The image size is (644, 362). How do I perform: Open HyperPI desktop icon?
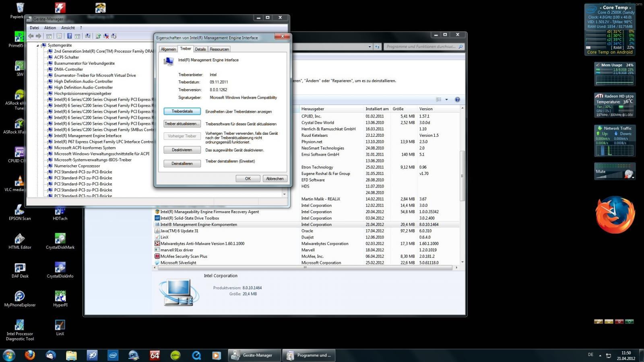[x=60, y=299]
